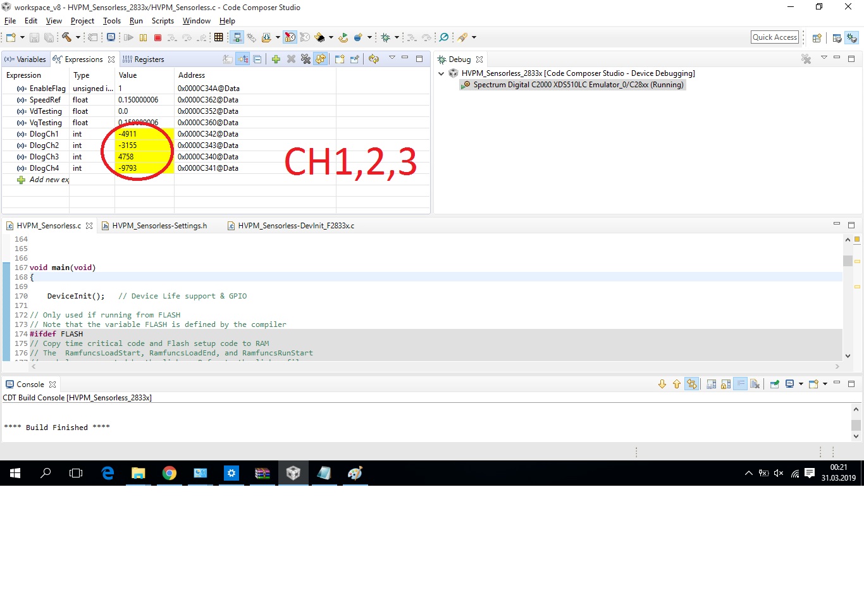Suspend the running target with the pause icon

click(x=142, y=37)
